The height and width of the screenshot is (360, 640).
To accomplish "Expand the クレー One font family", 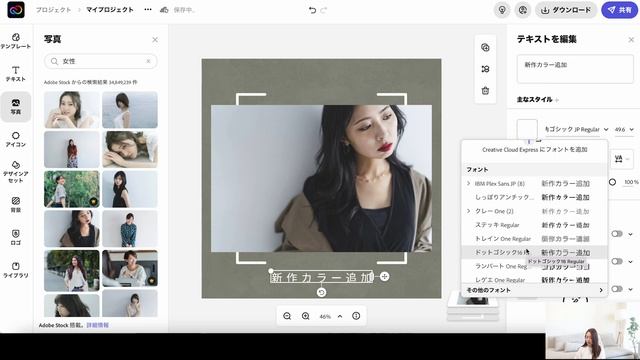I will pos(469,211).
